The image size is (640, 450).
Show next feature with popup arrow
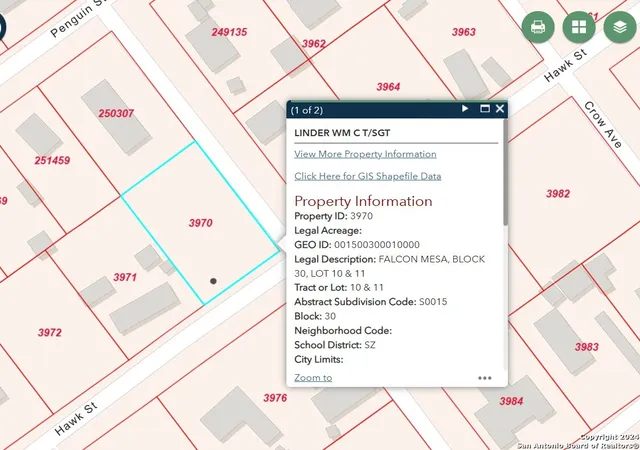[465, 109]
